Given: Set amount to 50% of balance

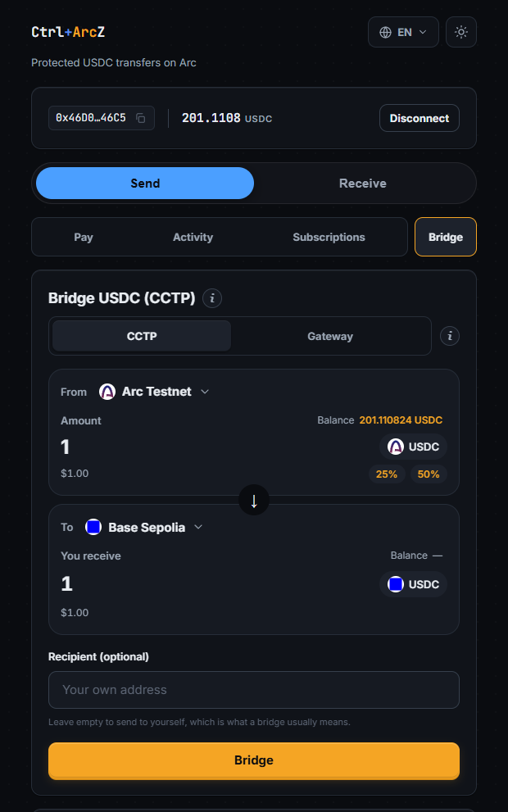Looking at the screenshot, I should [429, 474].
